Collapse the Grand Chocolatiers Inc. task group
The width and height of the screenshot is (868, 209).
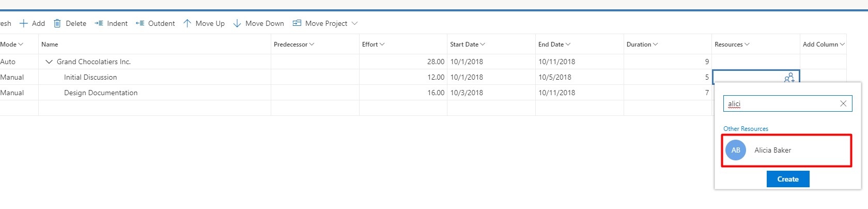tap(49, 62)
